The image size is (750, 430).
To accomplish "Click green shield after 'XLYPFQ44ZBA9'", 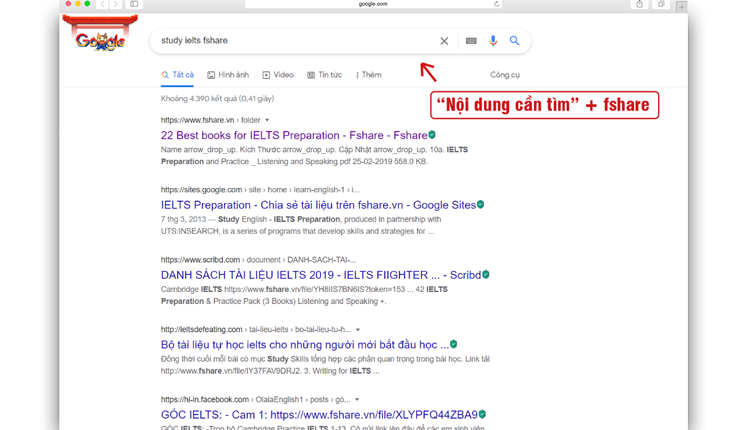I will click(x=482, y=414).
